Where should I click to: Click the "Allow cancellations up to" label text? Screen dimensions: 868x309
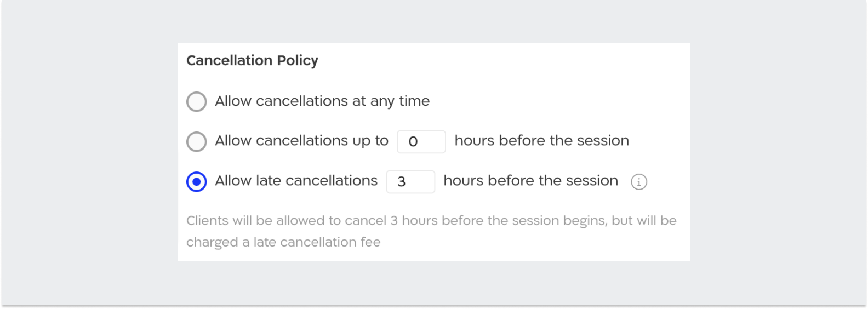(301, 141)
